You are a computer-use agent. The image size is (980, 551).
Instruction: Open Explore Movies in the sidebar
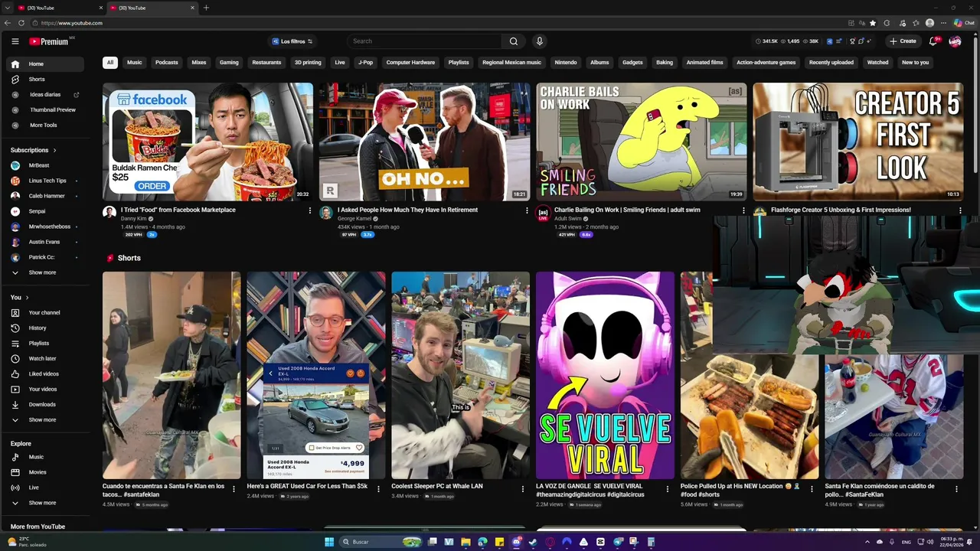[46, 472]
